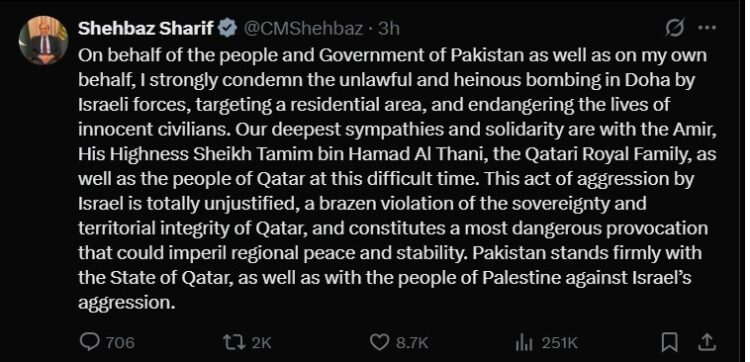This screenshot has width=750, height=362.
Task: Bookmark this post with the bookmark icon
Action: 671,342
